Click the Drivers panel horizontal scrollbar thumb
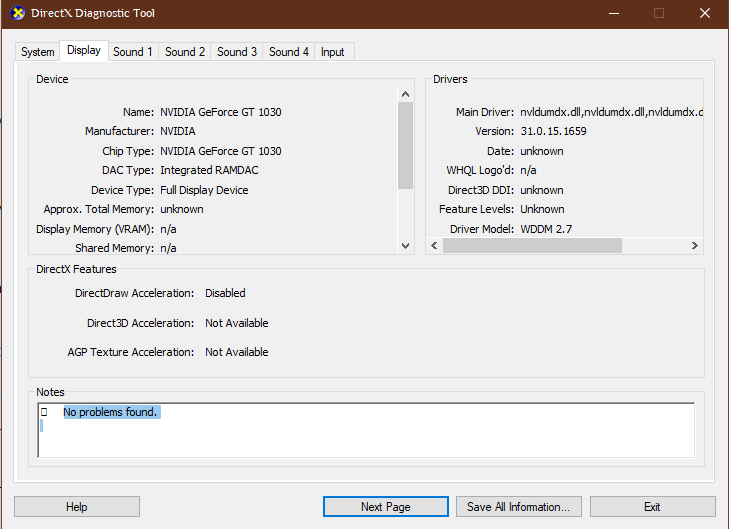 click(532, 245)
